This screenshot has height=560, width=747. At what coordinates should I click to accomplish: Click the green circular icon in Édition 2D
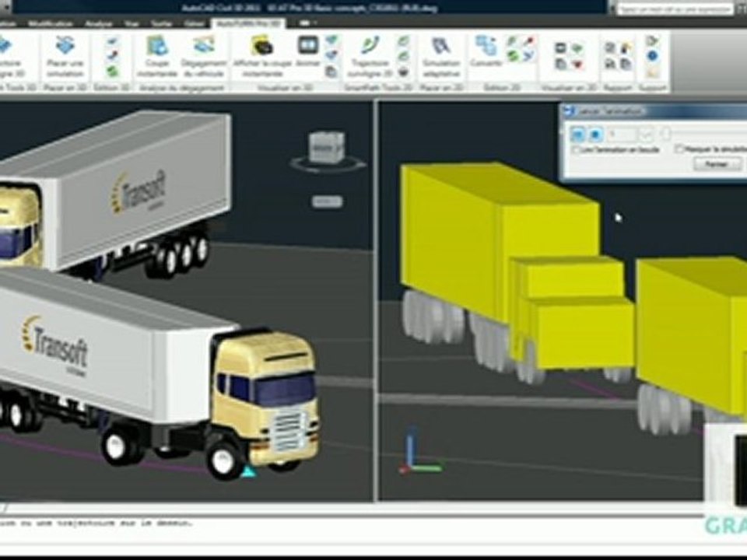pyautogui.click(x=513, y=56)
